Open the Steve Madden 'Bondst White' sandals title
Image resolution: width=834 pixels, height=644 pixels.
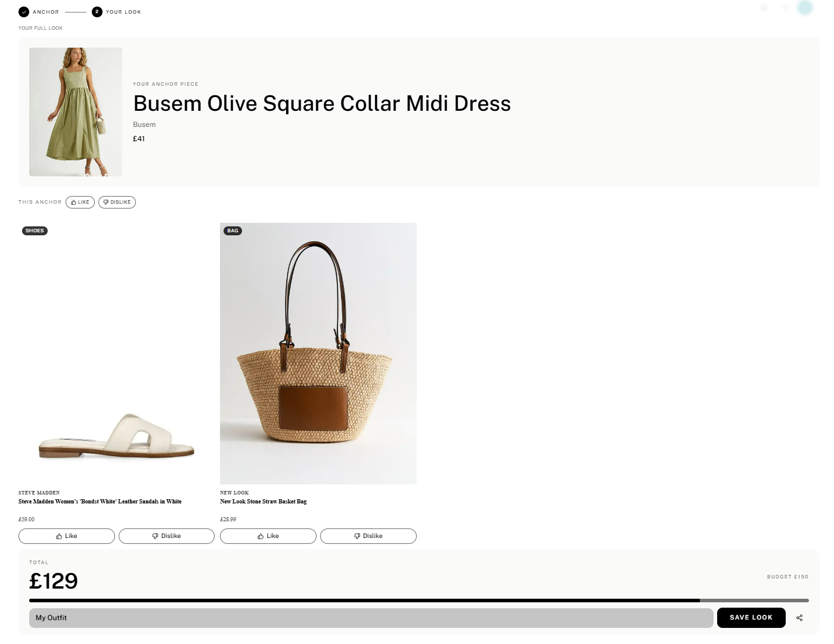[x=100, y=502]
